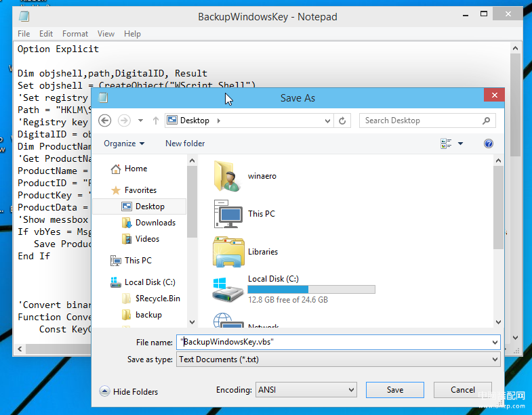Open Save as type combo box

coord(338,359)
